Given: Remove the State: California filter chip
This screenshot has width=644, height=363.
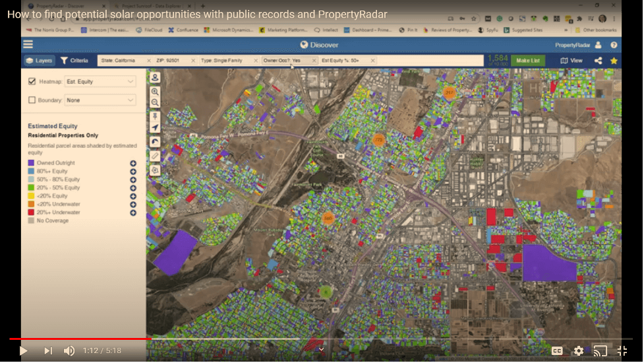Looking at the screenshot, I should (x=149, y=61).
